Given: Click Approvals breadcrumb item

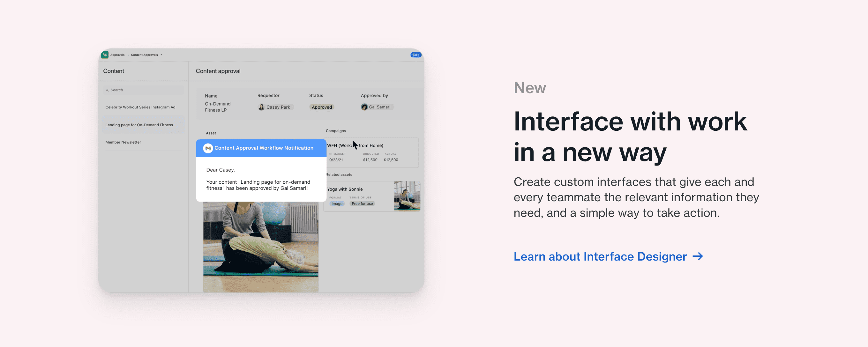Looking at the screenshot, I should [117, 55].
